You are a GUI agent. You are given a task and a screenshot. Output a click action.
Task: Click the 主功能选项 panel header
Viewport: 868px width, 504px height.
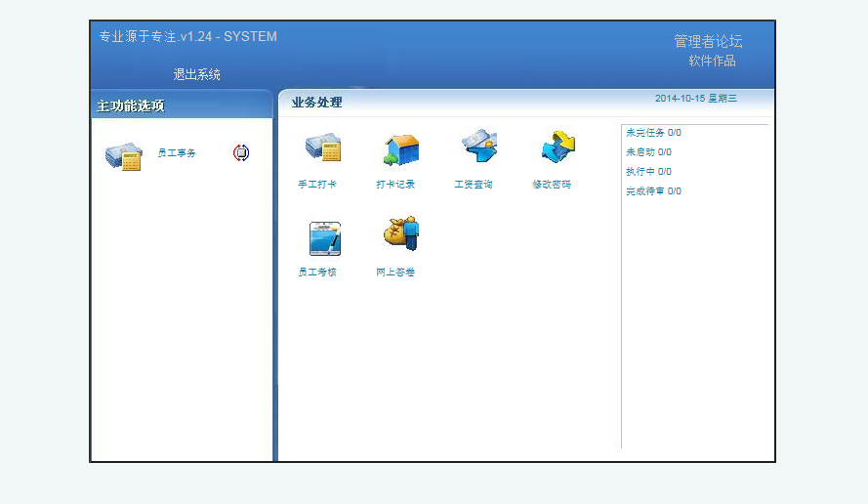click(x=131, y=105)
